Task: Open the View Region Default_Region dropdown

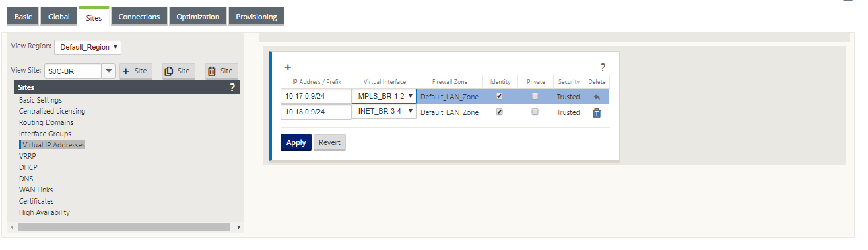Action: [88, 47]
